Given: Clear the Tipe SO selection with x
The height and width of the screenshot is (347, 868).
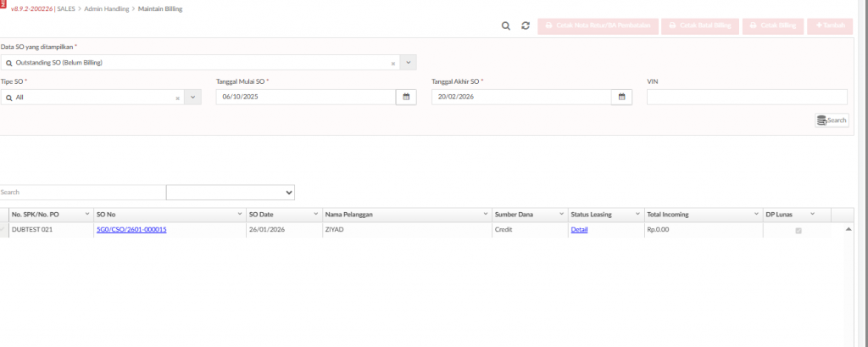Looking at the screenshot, I should coord(177,98).
